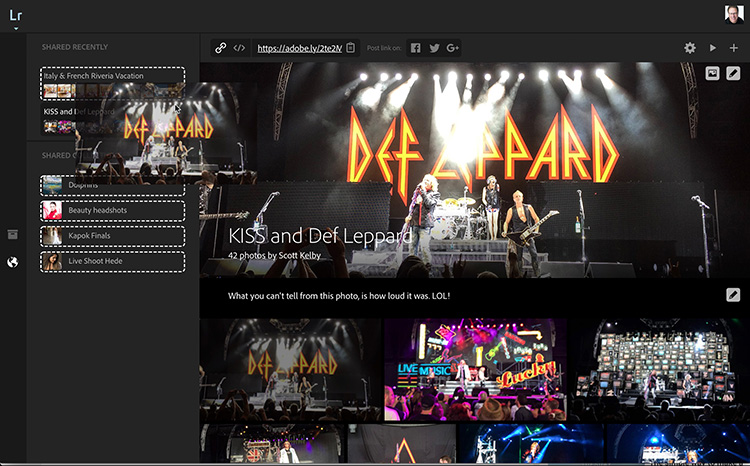Screen dimensions: 750x466
Task: Click the large Def Leppard cover photo
Action: 475,170
